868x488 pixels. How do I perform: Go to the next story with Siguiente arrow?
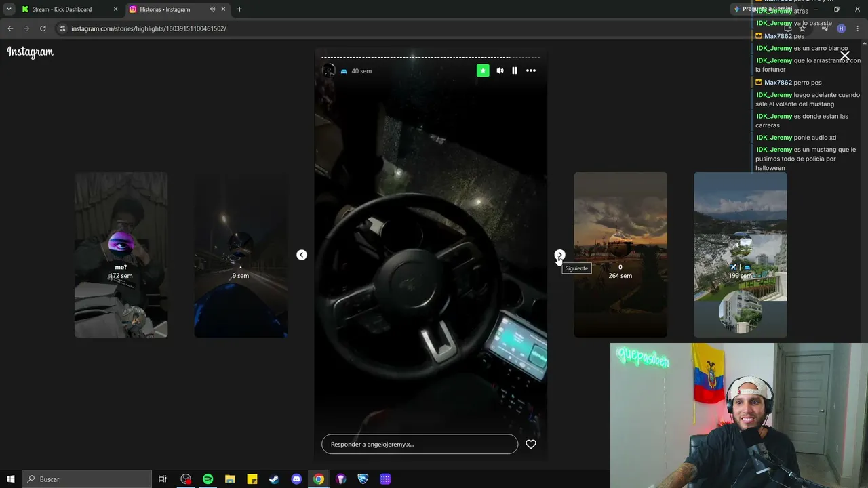tap(559, 255)
